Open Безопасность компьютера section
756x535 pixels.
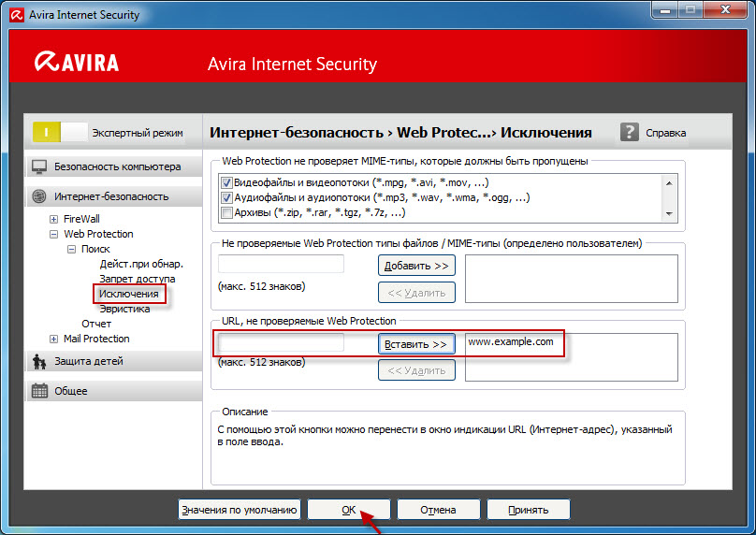click(x=114, y=166)
